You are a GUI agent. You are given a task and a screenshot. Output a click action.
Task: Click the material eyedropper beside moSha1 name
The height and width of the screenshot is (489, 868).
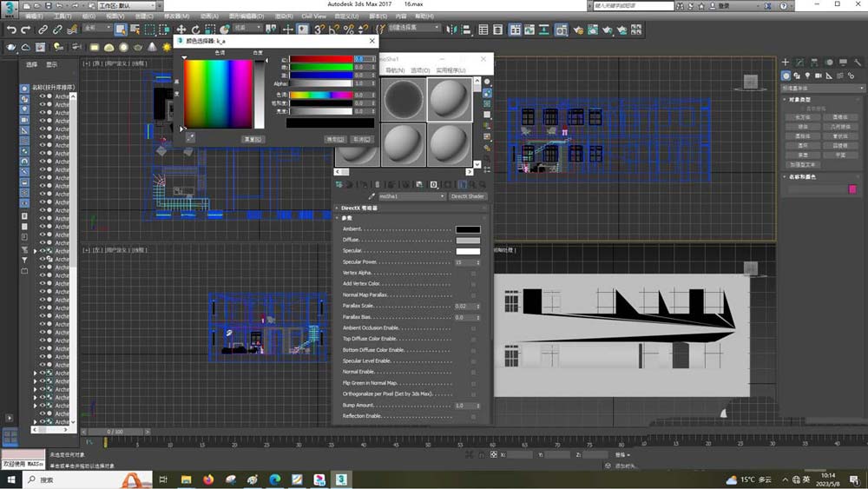coord(372,196)
